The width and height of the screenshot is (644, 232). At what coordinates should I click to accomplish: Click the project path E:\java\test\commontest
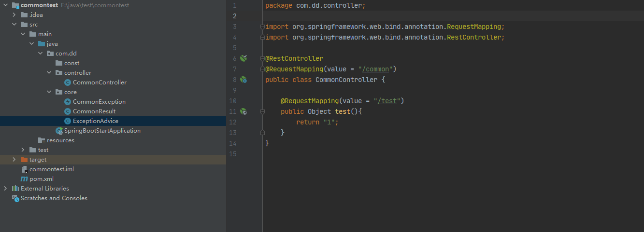click(95, 5)
